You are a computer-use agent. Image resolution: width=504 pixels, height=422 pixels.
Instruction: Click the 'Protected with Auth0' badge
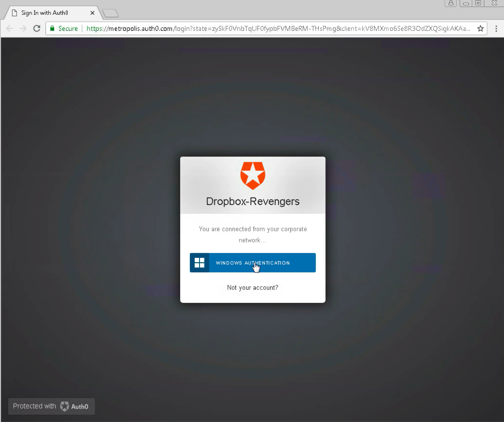click(51, 406)
